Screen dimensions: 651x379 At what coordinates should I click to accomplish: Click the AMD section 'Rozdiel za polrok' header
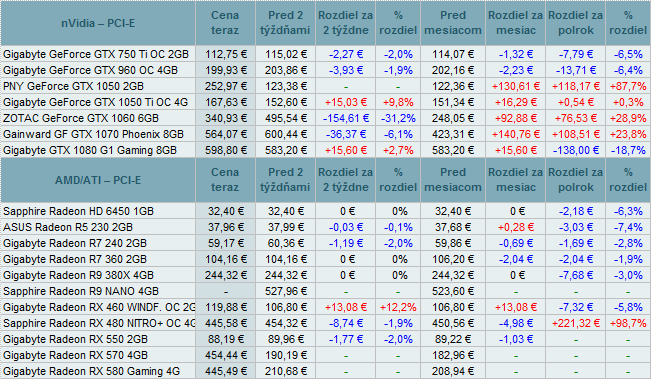[x=575, y=180]
